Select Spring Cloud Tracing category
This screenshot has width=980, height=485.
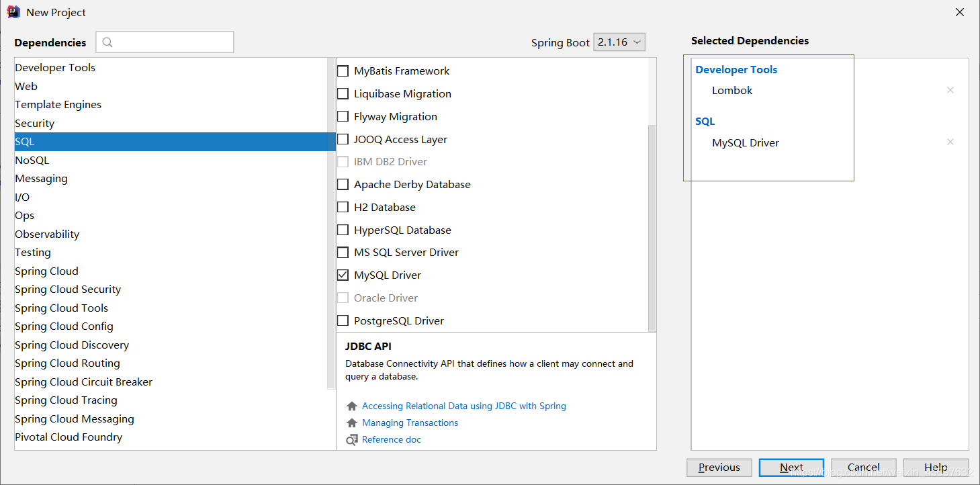click(x=171, y=400)
